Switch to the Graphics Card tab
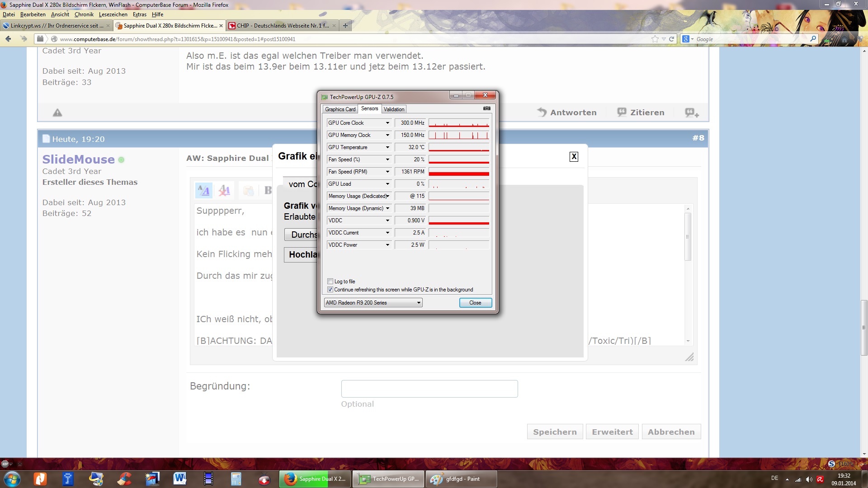 [340, 109]
